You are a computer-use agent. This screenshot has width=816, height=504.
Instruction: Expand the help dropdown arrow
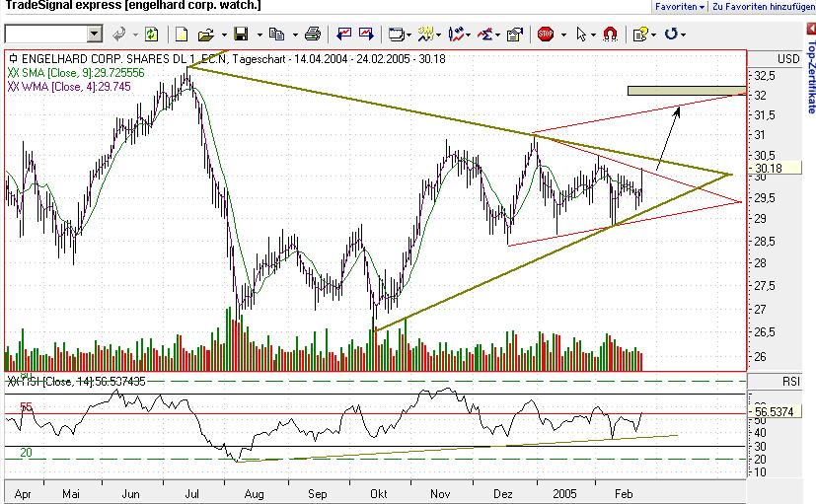(x=653, y=36)
